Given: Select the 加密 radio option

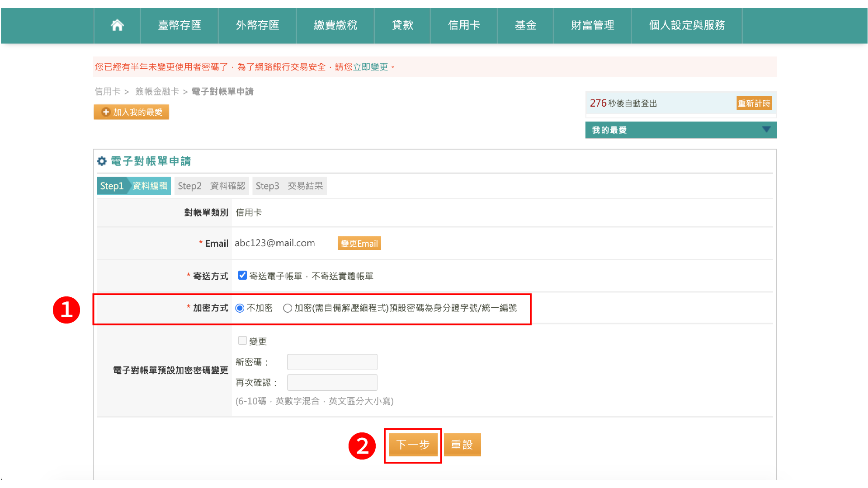Looking at the screenshot, I should [x=288, y=308].
